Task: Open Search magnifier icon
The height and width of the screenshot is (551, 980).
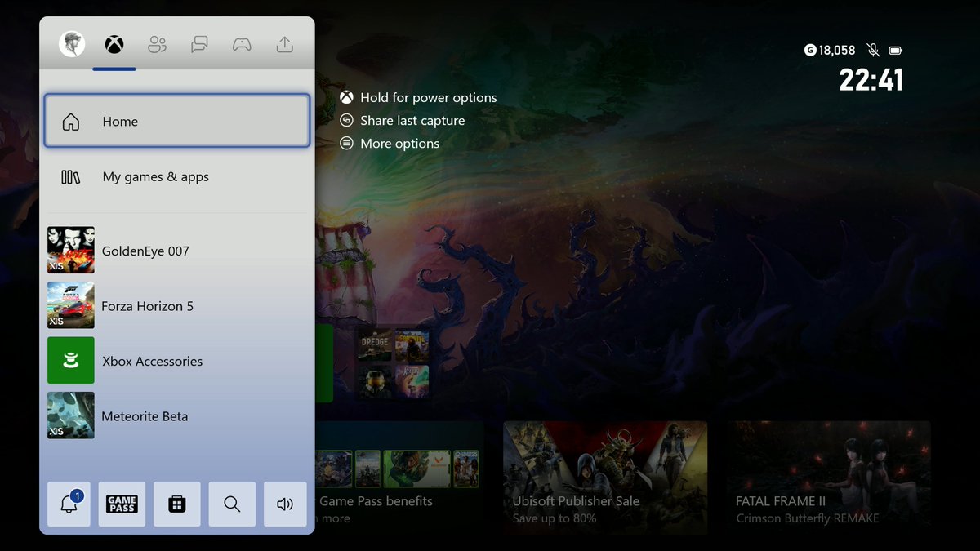Action: (x=232, y=504)
